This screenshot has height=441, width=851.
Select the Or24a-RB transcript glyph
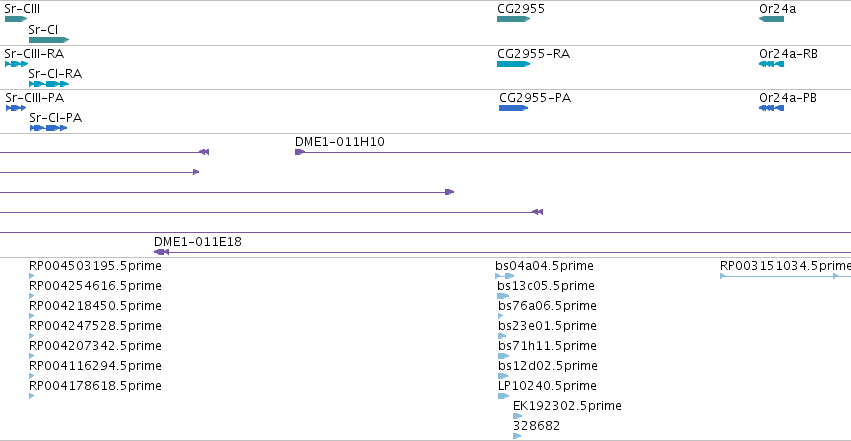[x=771, y=64]
